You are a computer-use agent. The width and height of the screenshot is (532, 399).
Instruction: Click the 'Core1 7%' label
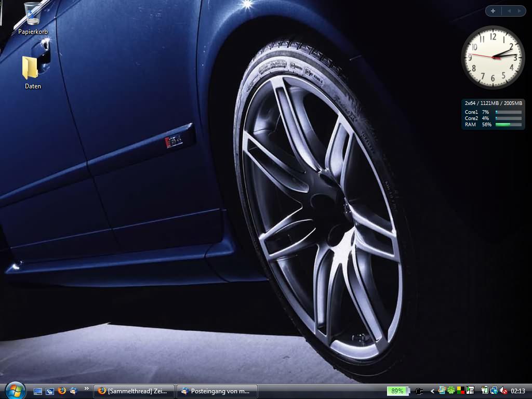477,112
